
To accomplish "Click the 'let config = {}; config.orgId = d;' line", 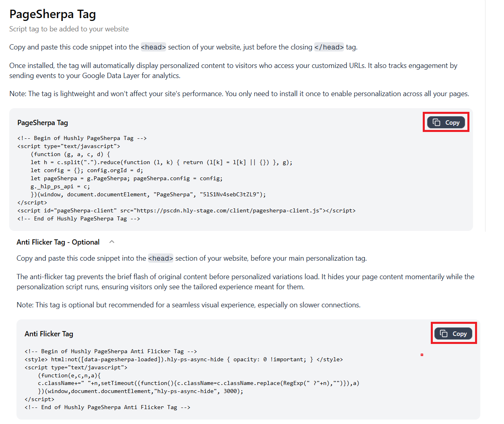I will (x=87, y=170).
